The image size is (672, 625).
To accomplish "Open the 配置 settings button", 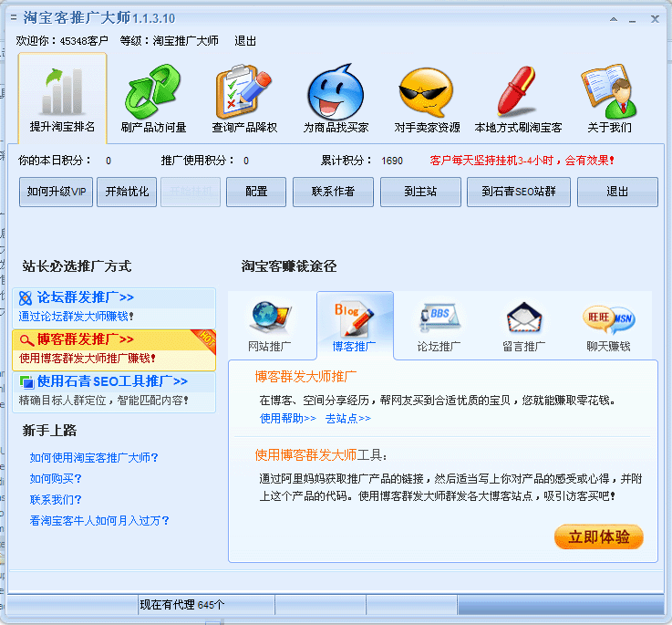I will 256,192.
